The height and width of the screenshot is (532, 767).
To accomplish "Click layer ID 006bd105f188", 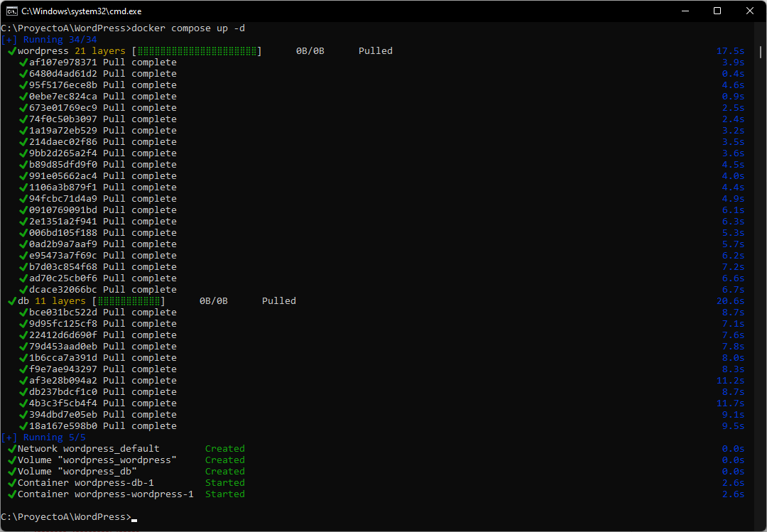I will click(x=63, y=233).
